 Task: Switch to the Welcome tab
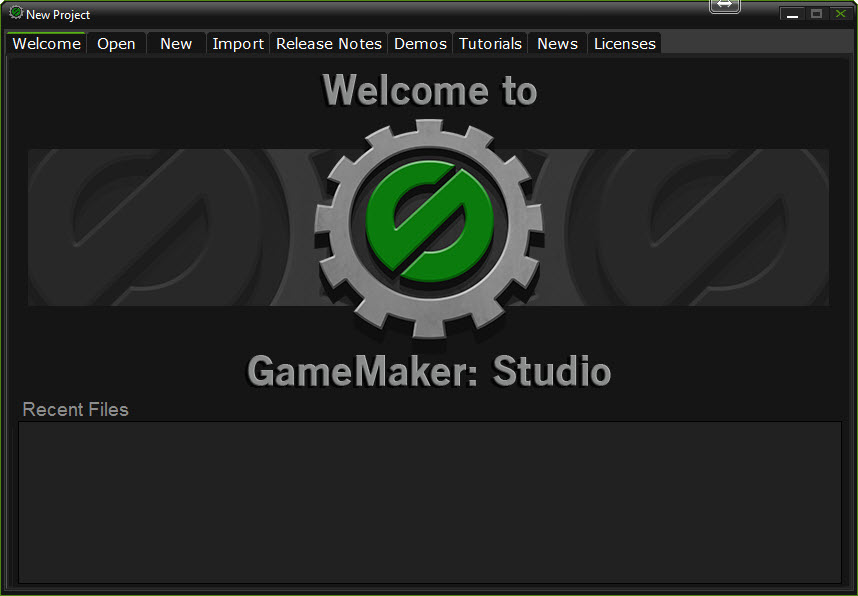pos(46,44)
